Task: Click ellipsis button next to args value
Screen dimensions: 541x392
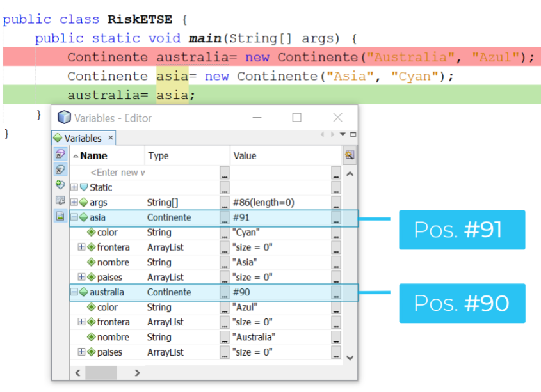Action: pyautogui.click(x=336, y=203)
